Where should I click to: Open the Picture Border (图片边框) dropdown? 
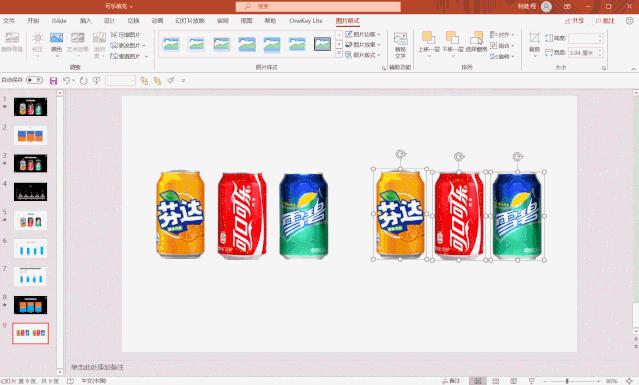coord(363,34)
